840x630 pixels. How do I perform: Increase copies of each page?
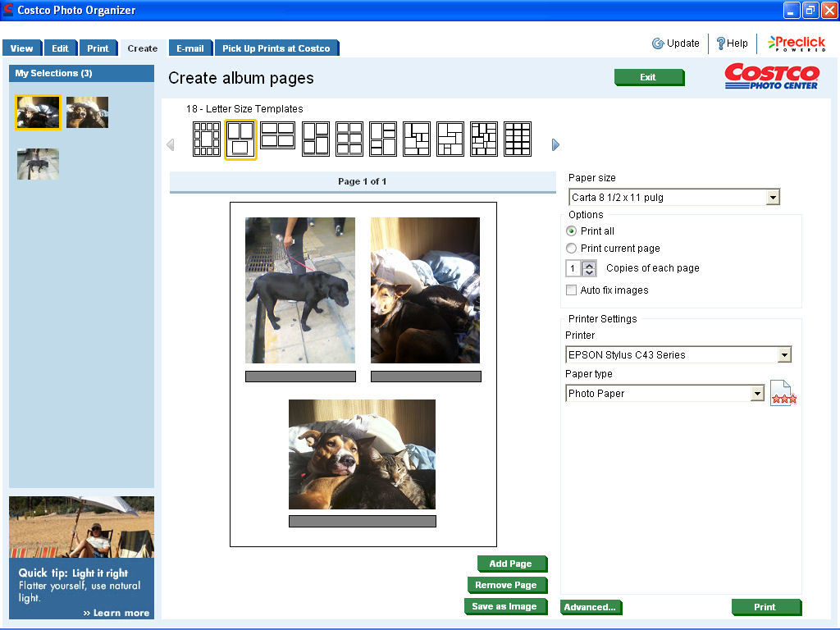[588, 263]
